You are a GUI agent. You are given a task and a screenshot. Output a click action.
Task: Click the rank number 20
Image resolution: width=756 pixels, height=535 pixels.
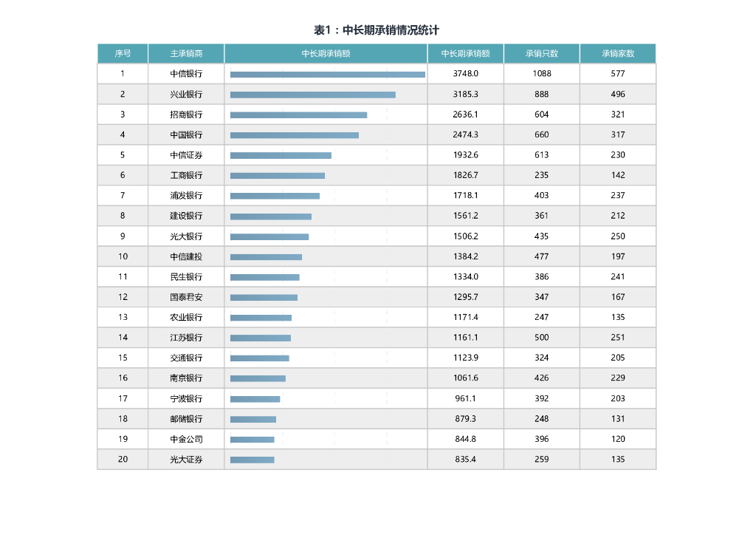123,460
